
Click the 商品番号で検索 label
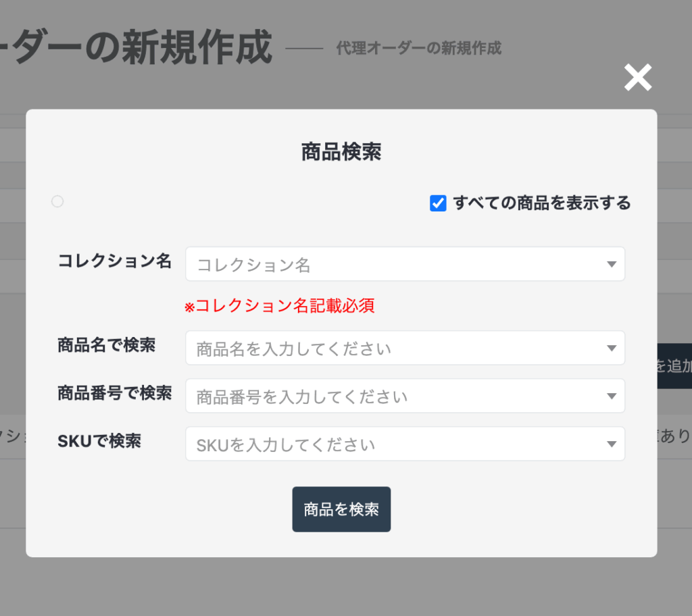point(114,392)
